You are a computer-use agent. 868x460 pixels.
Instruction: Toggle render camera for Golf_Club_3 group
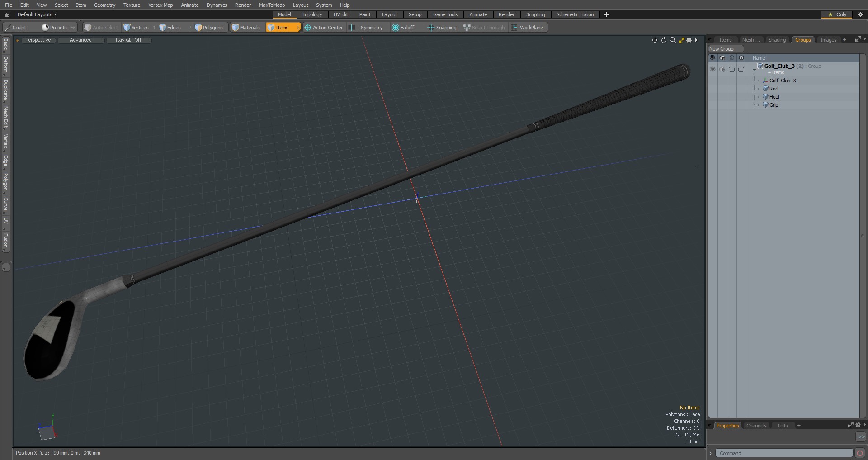tap(722, 69)
